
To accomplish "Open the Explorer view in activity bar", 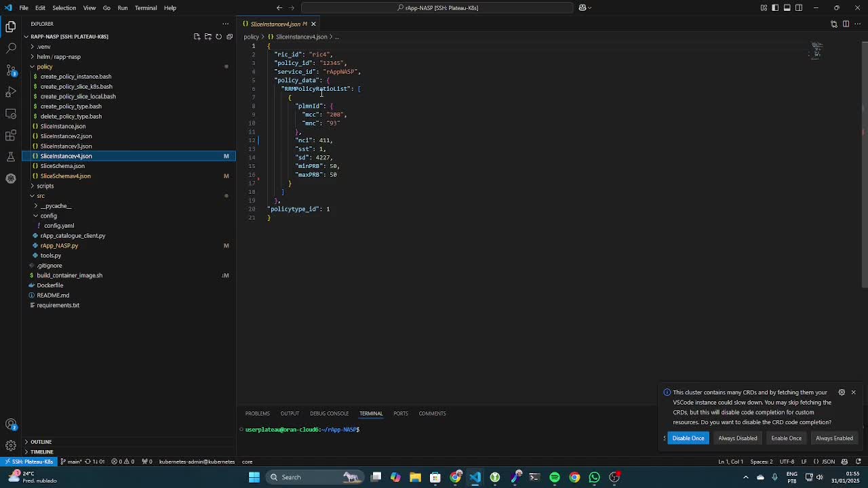I will point(11,26).
